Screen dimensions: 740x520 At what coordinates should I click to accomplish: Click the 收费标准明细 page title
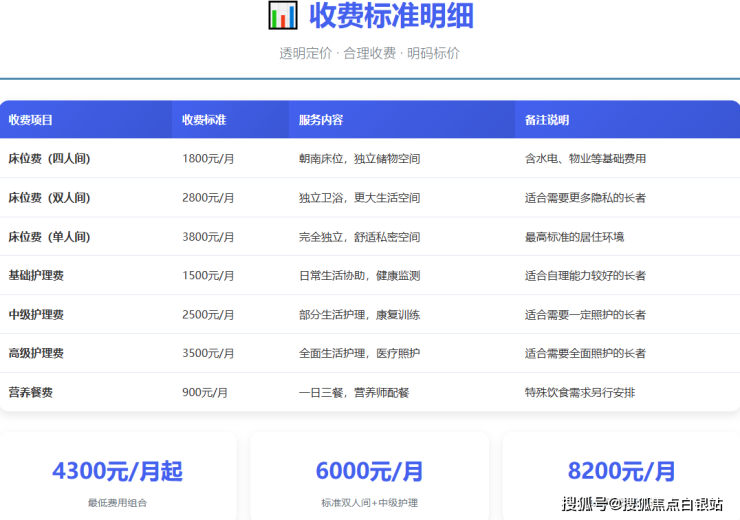click(391, 16)
